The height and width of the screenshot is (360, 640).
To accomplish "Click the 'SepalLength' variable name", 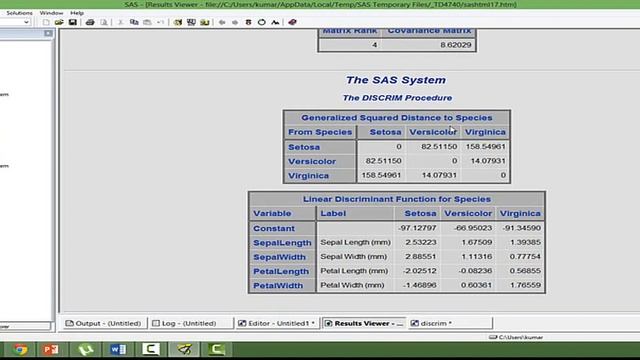I will [282, 243].
